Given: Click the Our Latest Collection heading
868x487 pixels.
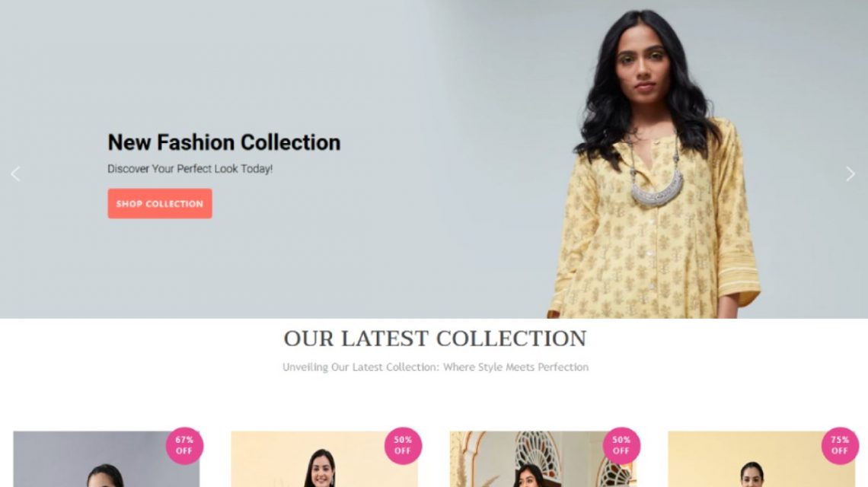Looking at the screenshot, I should [x=435, y=338].
